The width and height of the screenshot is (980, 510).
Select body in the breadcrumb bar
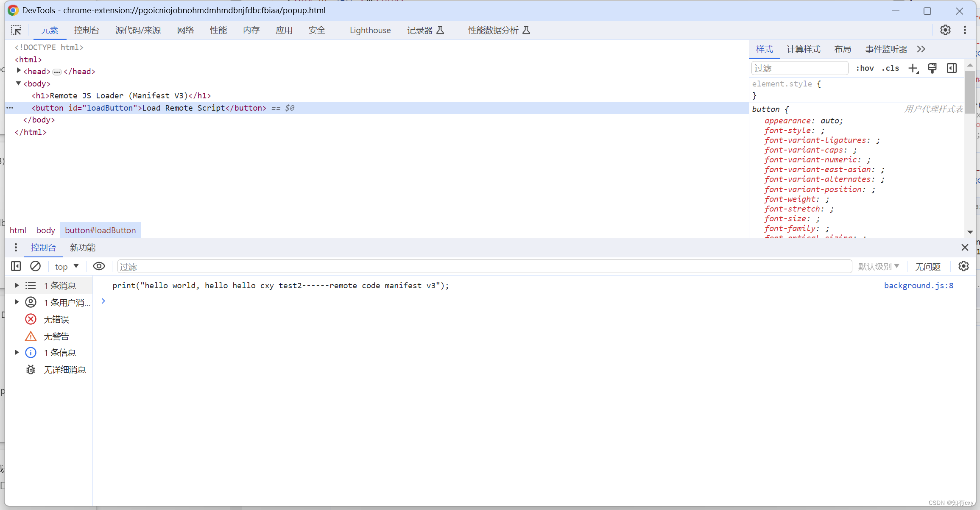click(x=45, y=230)
